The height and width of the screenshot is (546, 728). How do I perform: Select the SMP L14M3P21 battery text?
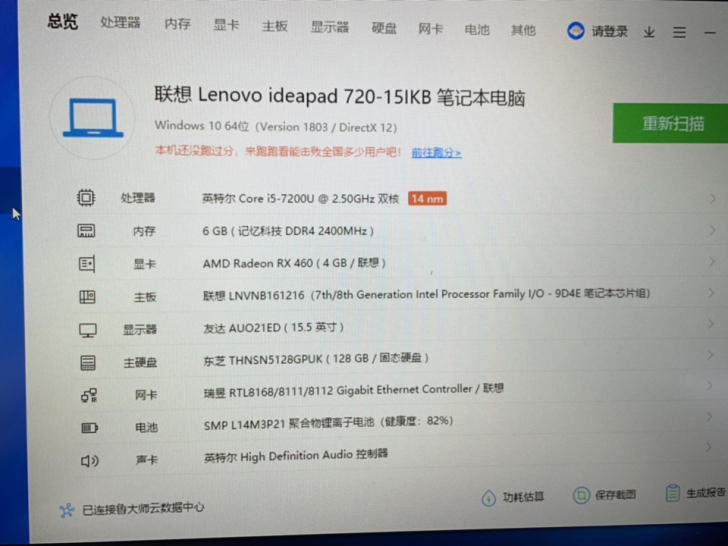coord(329,423)
